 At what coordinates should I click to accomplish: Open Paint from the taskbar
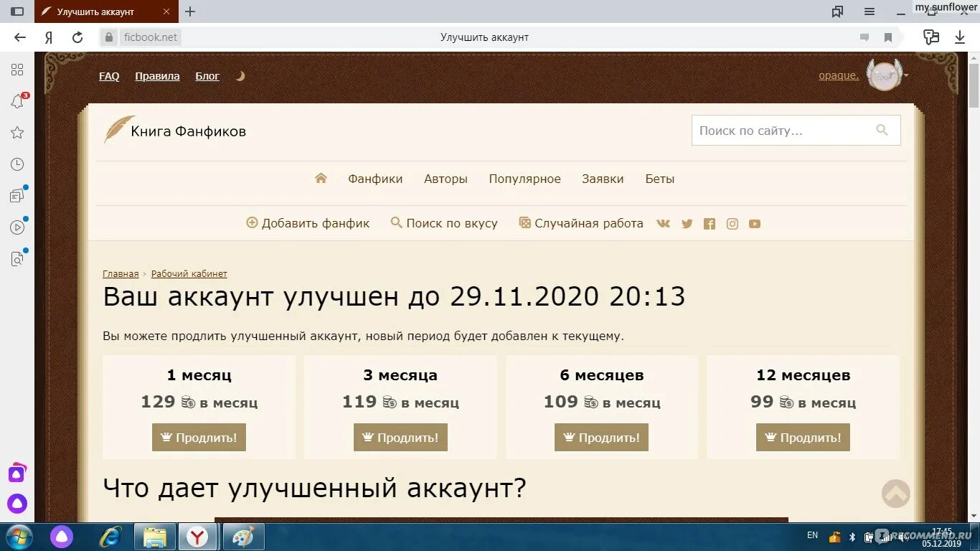click(x=244, y=537)
